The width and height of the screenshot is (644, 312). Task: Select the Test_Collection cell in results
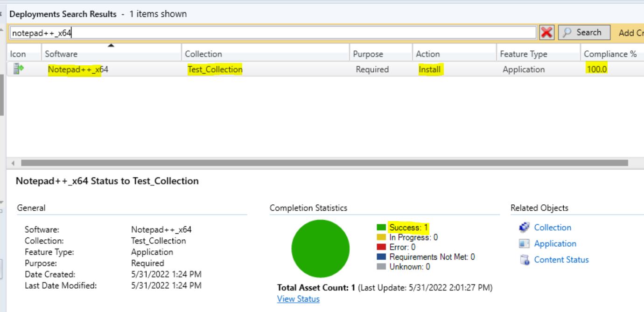[x=215, y=69]
